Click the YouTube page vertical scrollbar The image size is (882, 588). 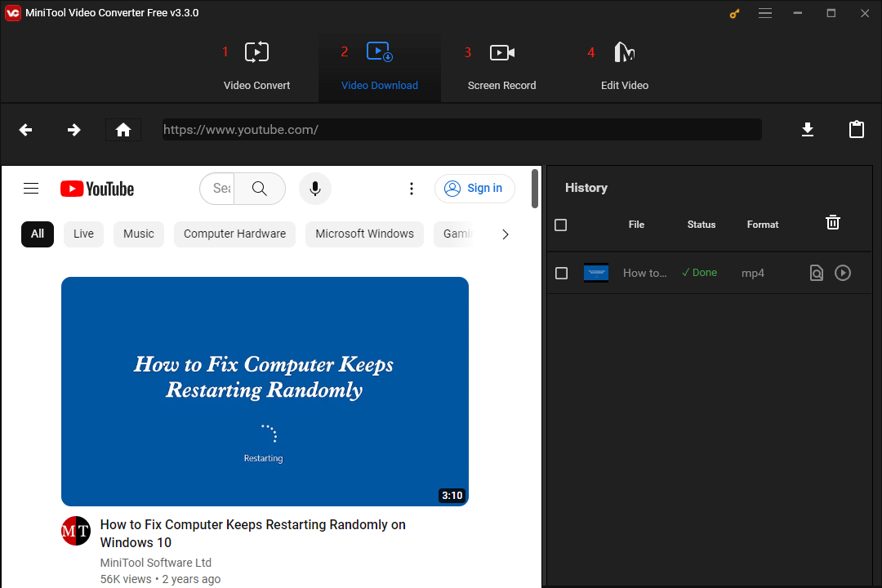(534, 189)
